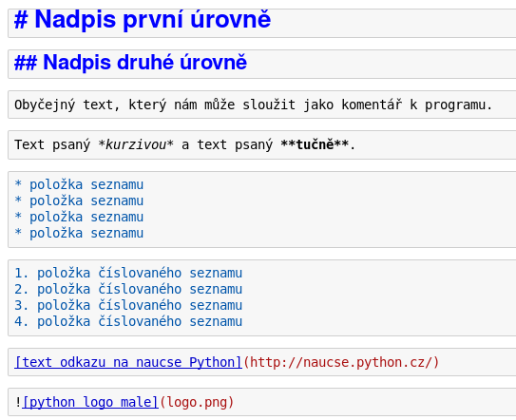Click link text '[text odkazu na naucse Python]'

pyautogui.click(x=128, y=362)
